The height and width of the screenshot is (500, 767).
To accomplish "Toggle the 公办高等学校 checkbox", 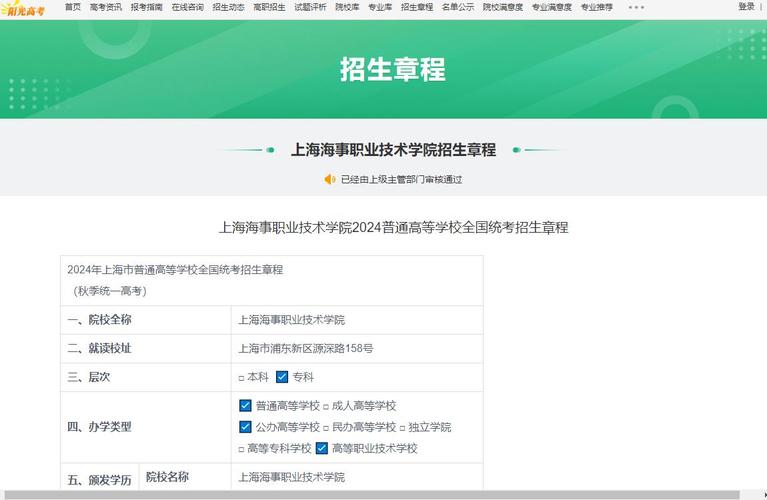I will coord(245,427).
